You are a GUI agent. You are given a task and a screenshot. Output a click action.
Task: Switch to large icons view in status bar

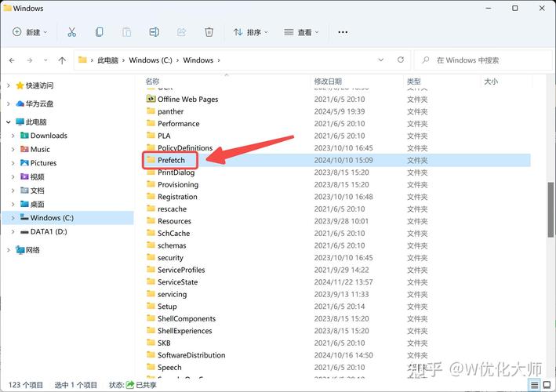[547, 385]
